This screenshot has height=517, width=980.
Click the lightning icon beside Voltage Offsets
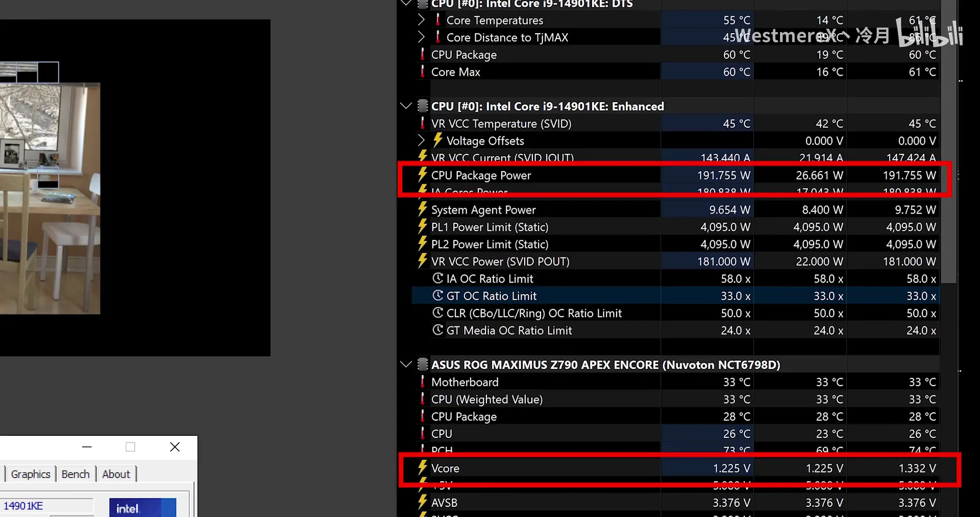437,140
